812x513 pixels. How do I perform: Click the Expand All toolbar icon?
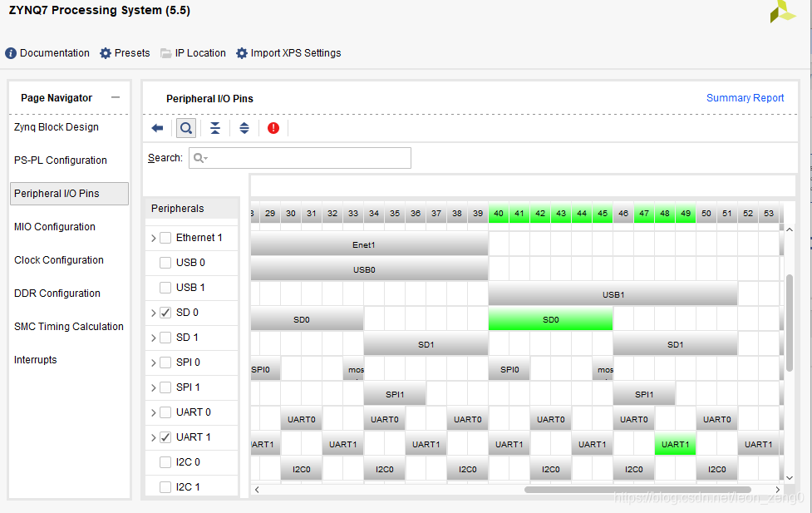point(244,128)
